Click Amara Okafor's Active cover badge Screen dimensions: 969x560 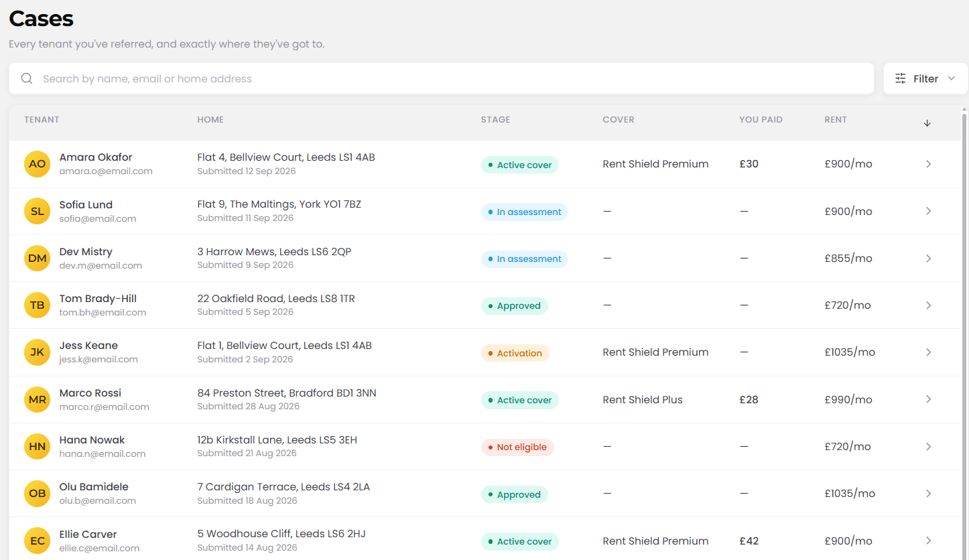519,165
